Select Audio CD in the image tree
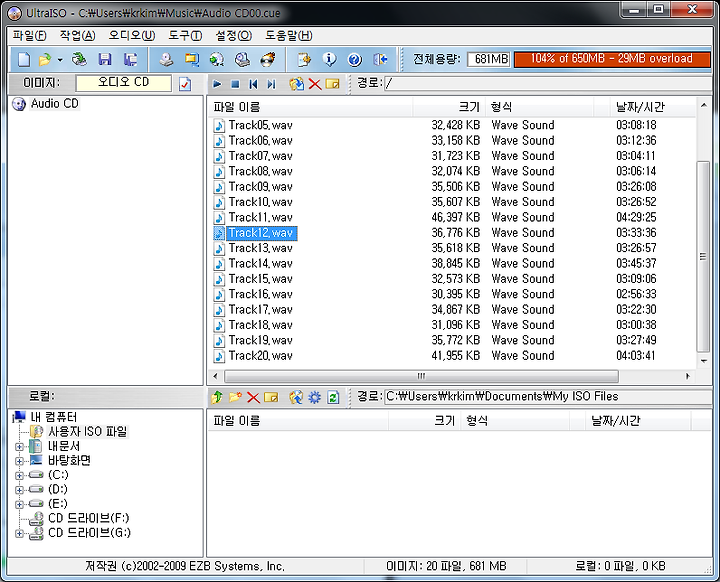720x582 pixels. click(x=55, y=104)
